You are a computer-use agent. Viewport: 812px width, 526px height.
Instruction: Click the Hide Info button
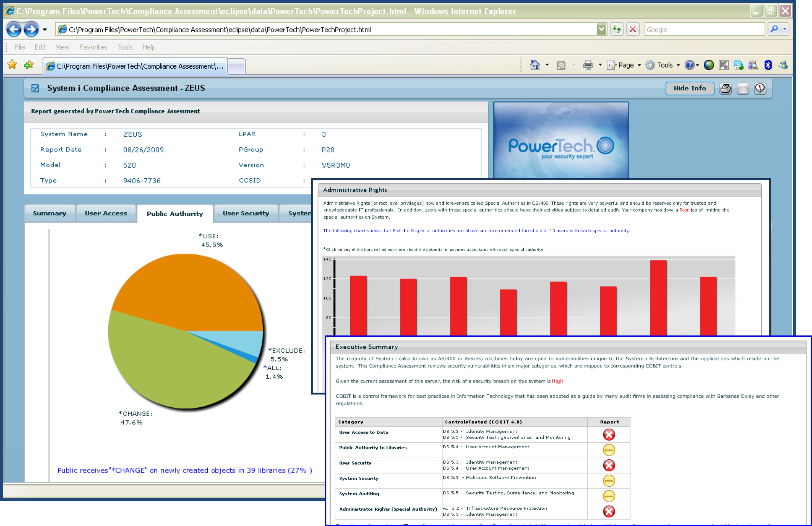689,88
